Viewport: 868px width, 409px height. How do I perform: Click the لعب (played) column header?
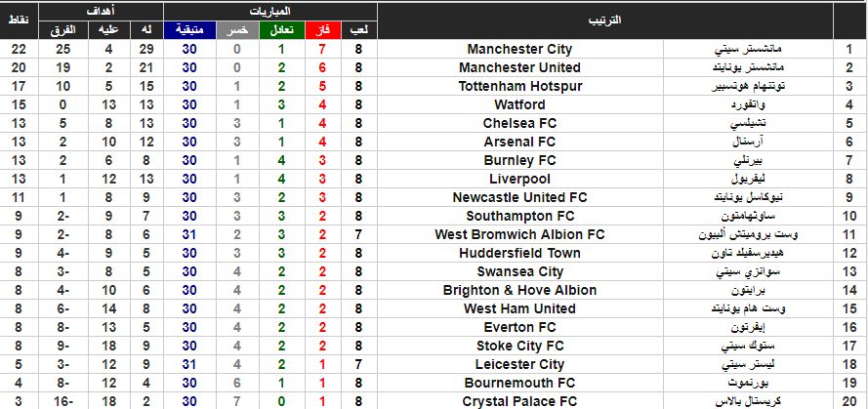[x=360, y=30]
